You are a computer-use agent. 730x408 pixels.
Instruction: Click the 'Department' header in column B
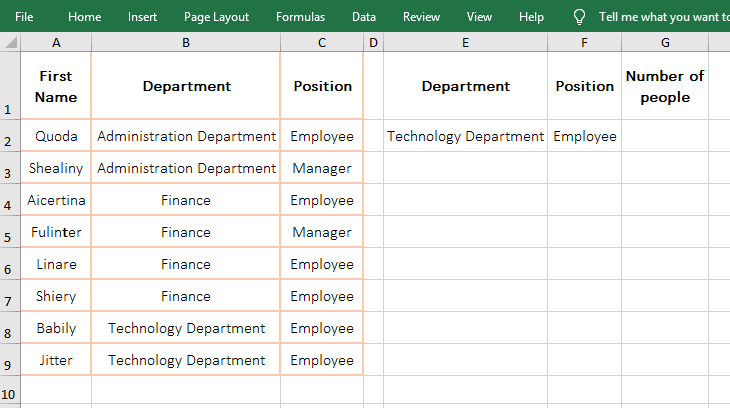pyautogui.click(x=186, y=85)
